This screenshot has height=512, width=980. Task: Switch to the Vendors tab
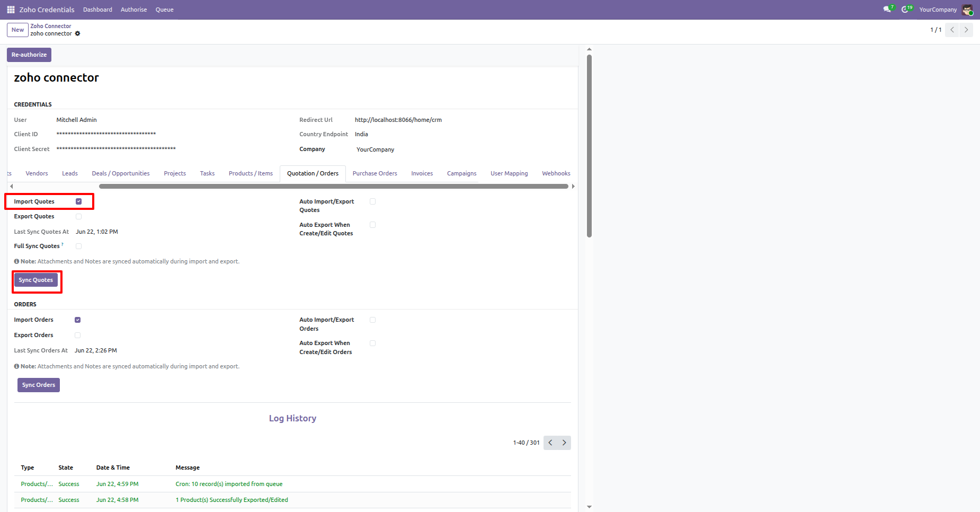pos(37,173)
